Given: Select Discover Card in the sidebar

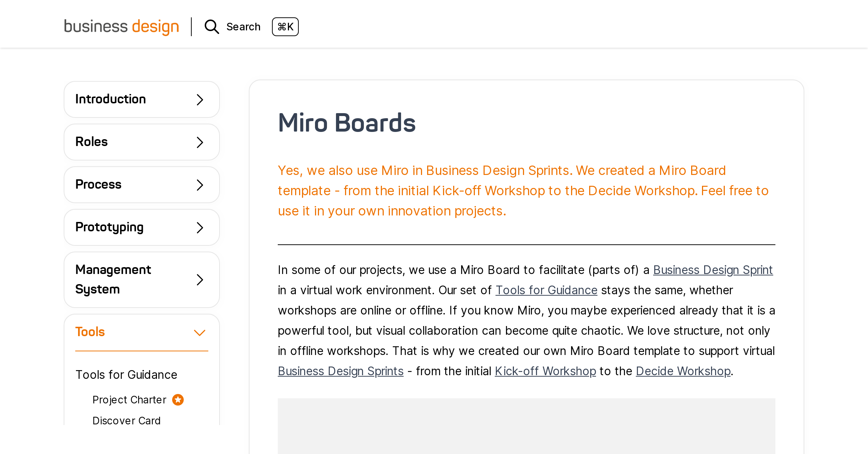Looking at the screenshot, I should [126, 420].
